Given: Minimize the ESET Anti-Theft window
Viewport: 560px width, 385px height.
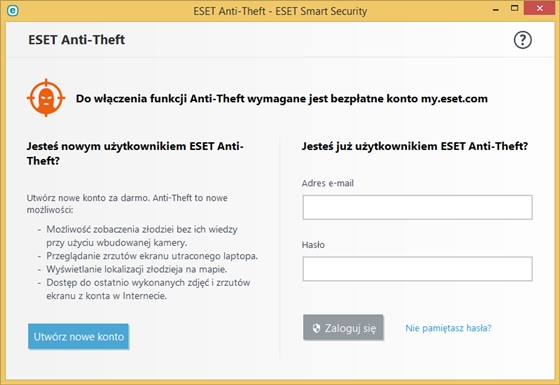Looking at the screenshot, I should pyautogui.click(x=496, y=10).
